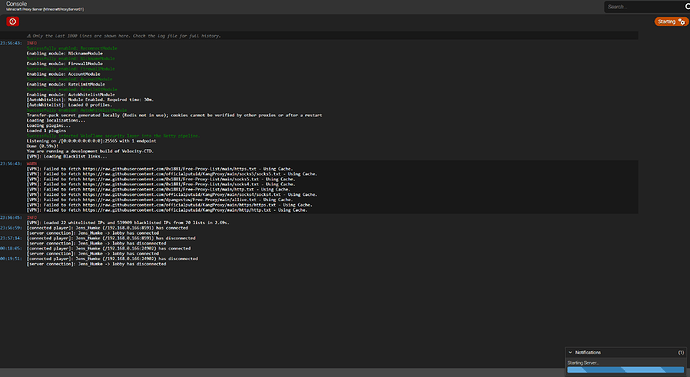
Task: Click '[VPN]: Loading Blacklist links...' line
Action: coord(67,156)
